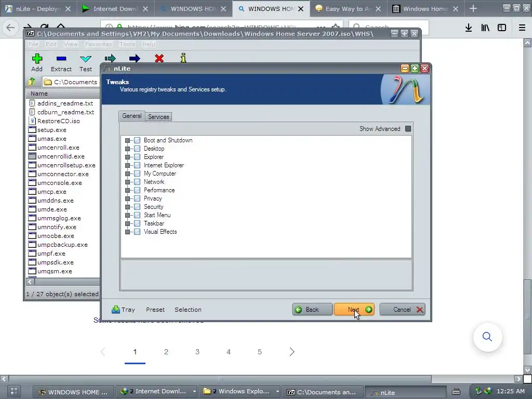Open browser downloads arrow icon
The height and width of the screenshot is (399, 532).
(x=469, y=28)
